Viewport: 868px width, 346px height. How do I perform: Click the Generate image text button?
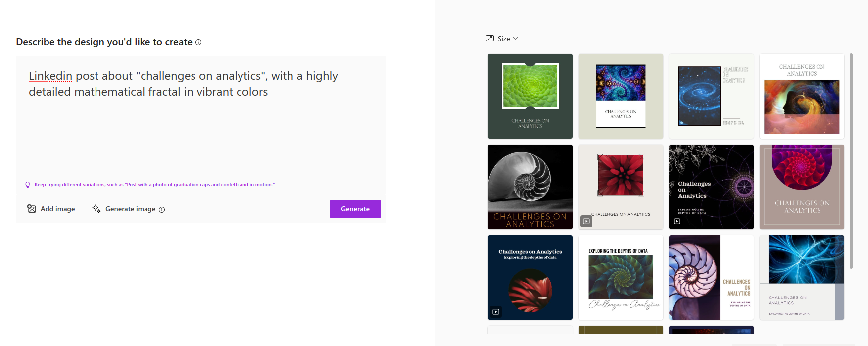point(130,209)
